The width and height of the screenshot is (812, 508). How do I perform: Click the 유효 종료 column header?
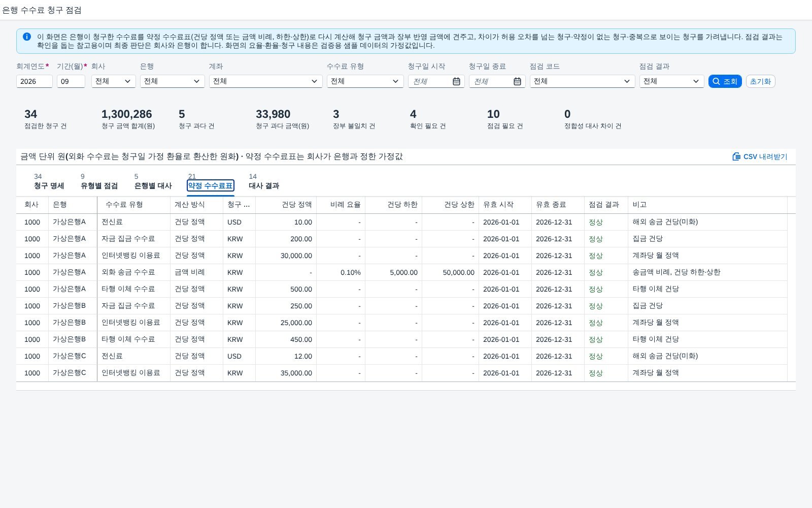(x=558, y=205)
